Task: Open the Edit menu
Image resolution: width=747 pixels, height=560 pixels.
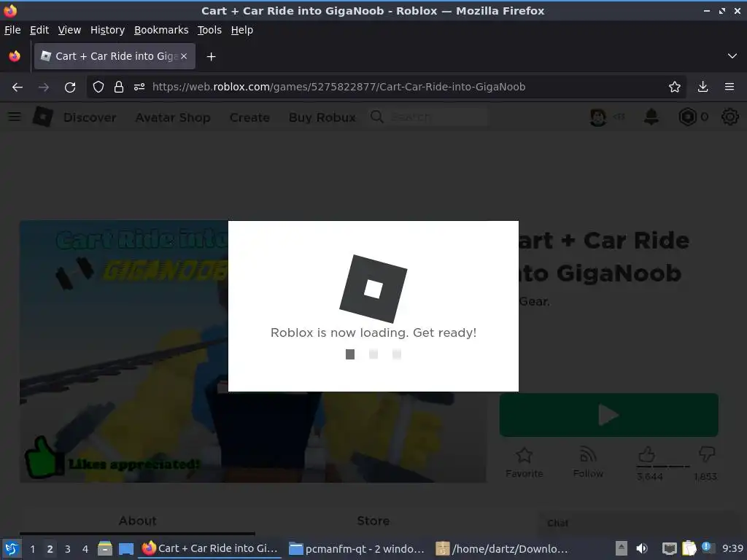Action: (x=39, y=30)
